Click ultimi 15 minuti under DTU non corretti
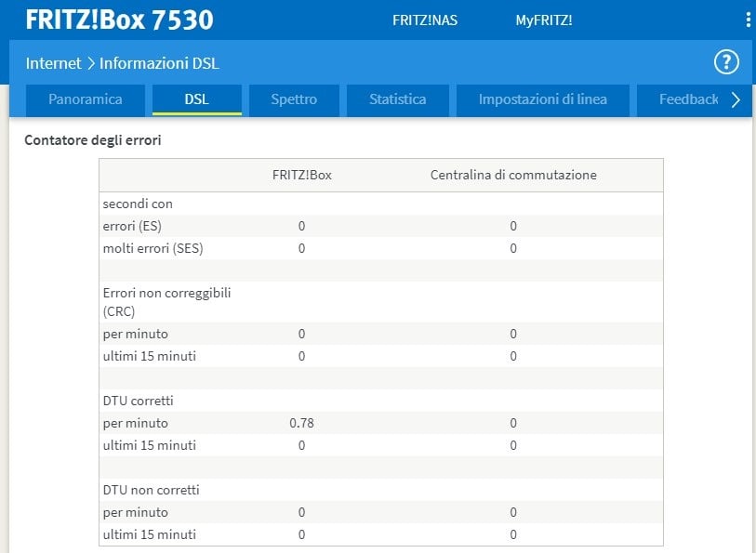The height and width of the screenshot is (553, 756). [150, 534]
